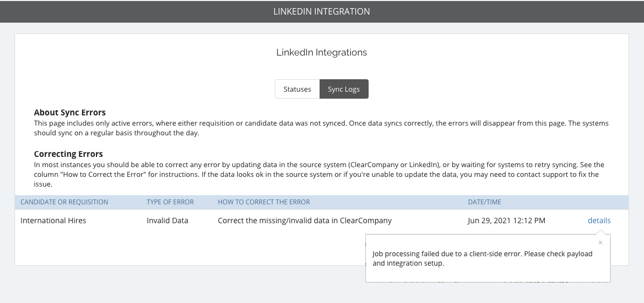The height and width of the screenshot is (303, 644).
Task: Click the Jun 29, 2021 timestamp
Action: (x=507, y=221)
